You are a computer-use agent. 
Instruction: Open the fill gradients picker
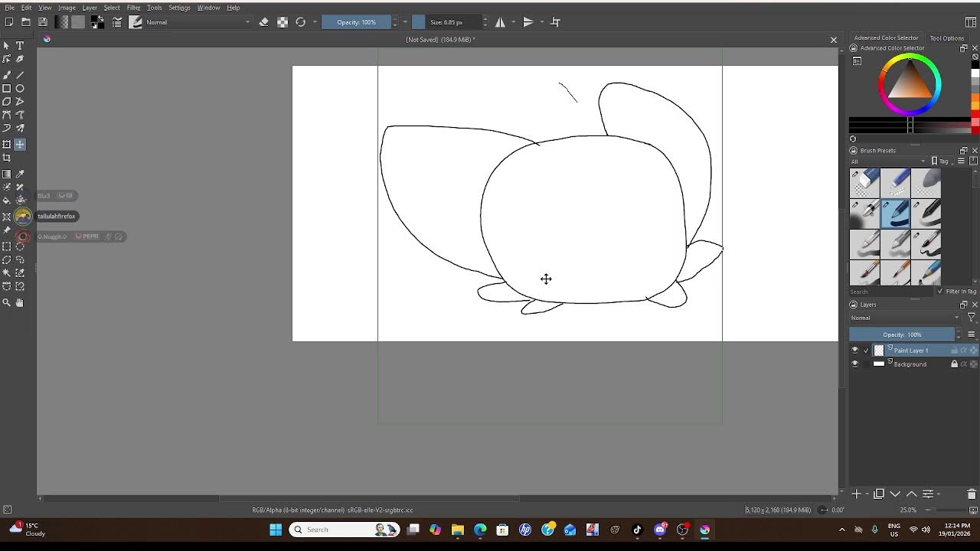pos(62,22)
